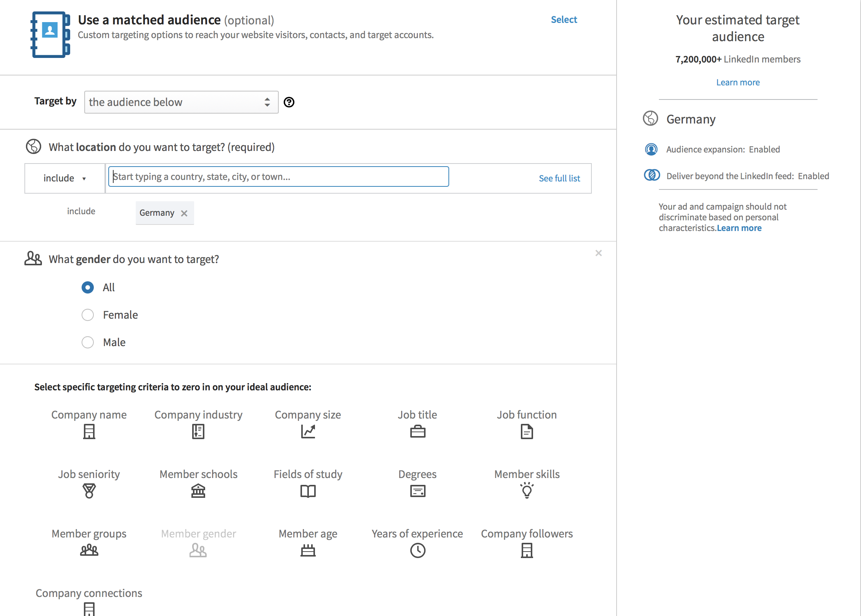Screen dimensions: 861x616
Task: Click the Member age cake icon
Action: click(308, 550)
